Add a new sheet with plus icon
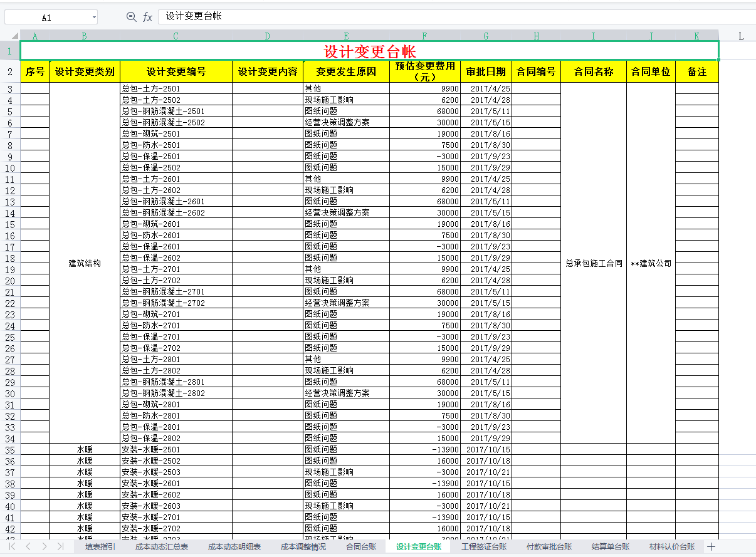The height and width of the screenshot is (557, 756). pyautogui.click(x=711, y=546)
